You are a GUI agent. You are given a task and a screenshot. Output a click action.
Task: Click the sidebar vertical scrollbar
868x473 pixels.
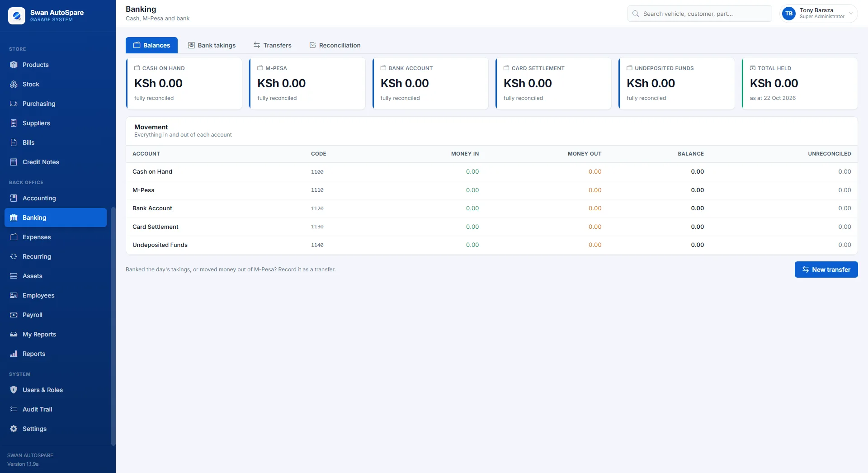pyautogui.click(x=113, y=326)
